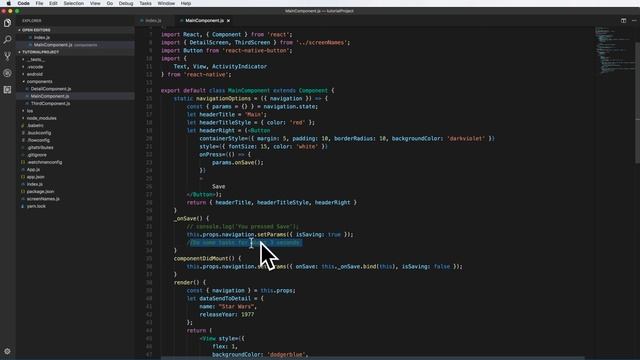Open the Code menu
The height and width of the screenshot is (360, 640).
tap(23, 3)
